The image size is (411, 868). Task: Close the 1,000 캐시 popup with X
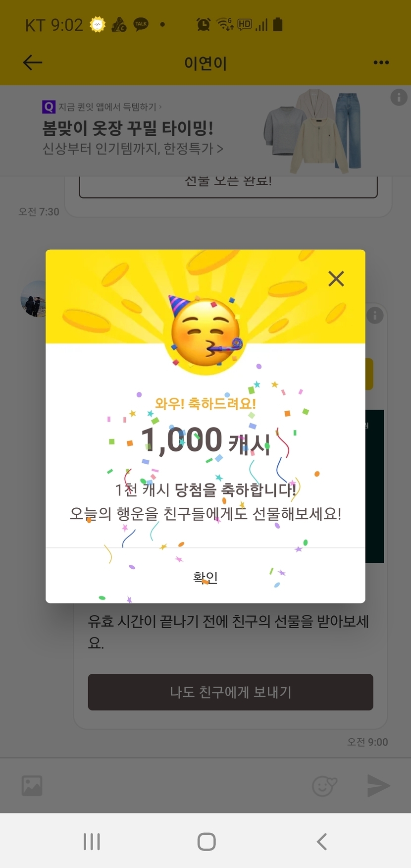[x=336, y=279]
